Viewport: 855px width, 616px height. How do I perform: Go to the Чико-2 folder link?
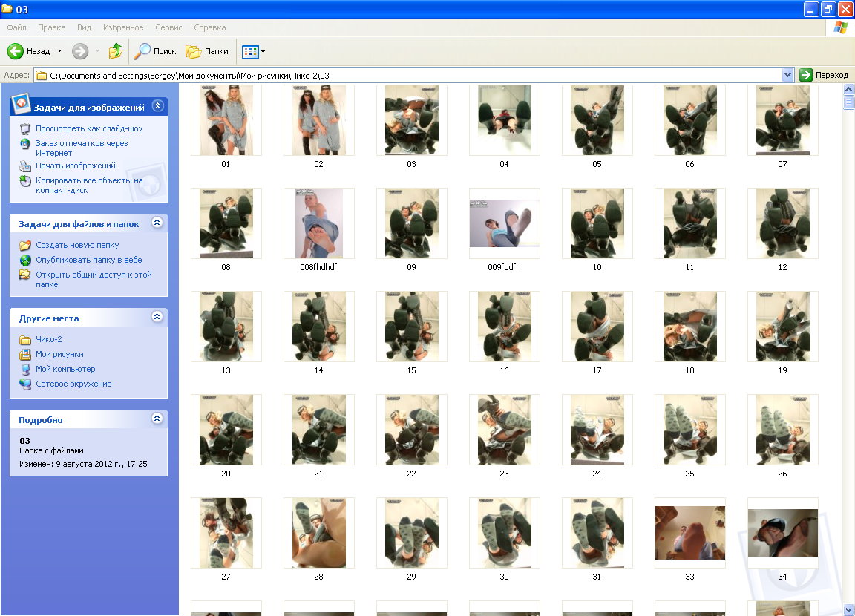click(x=48, y=339)
